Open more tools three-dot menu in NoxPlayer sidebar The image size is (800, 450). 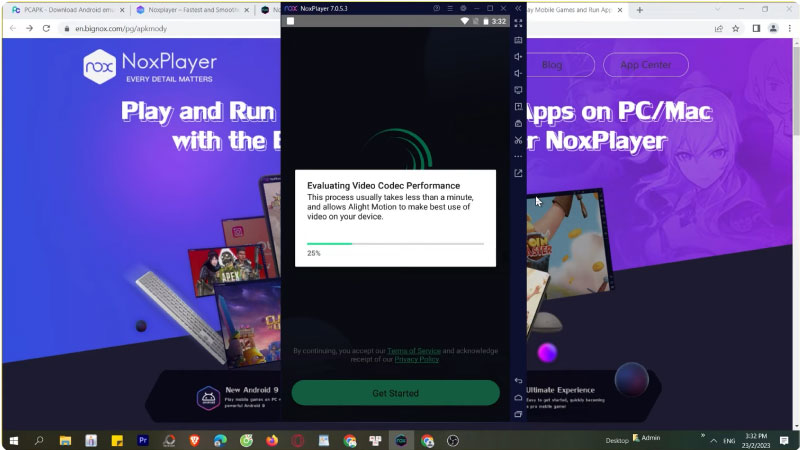tap(518, 156)
